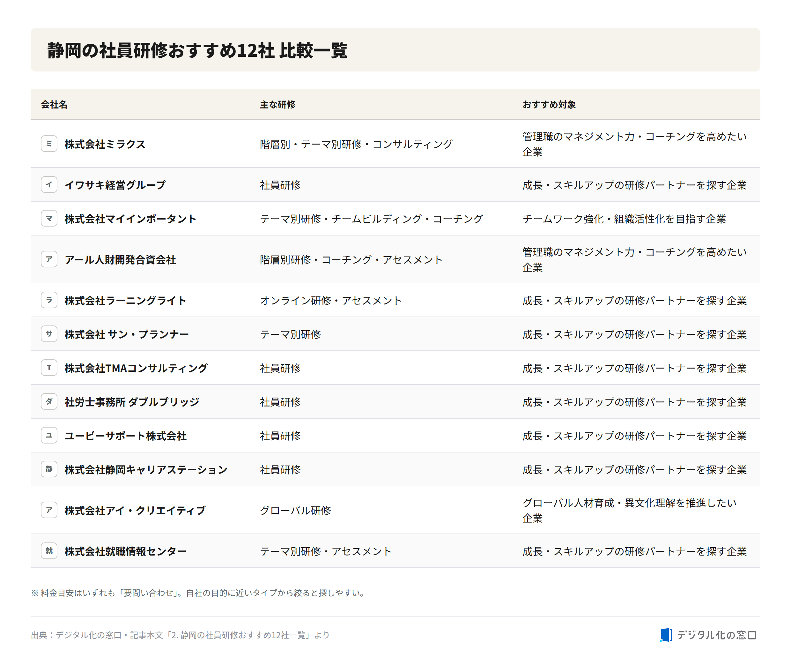
Task: Click the title 静岡の社員研修おすすめ12社 比較一覧
Action: (197, 50)
